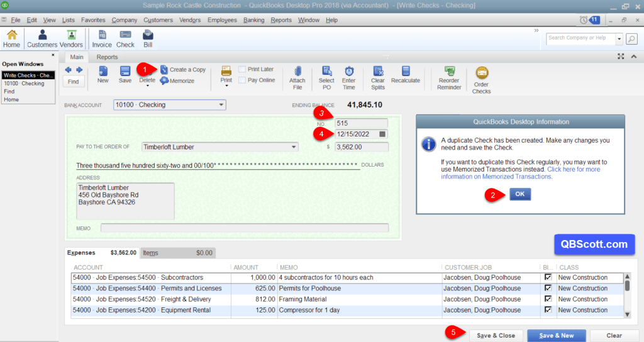Expand the Print dropdown arrow

(226, 85)
